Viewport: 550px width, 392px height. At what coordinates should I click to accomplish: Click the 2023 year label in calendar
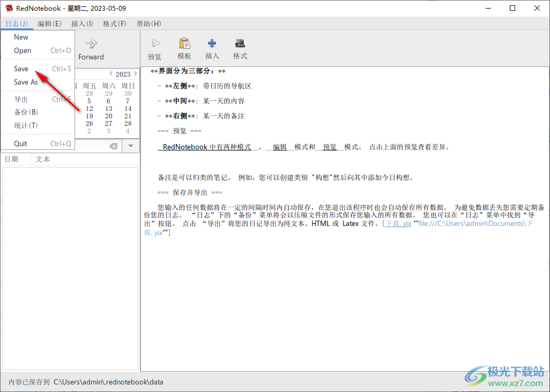(x=123, y=74)
